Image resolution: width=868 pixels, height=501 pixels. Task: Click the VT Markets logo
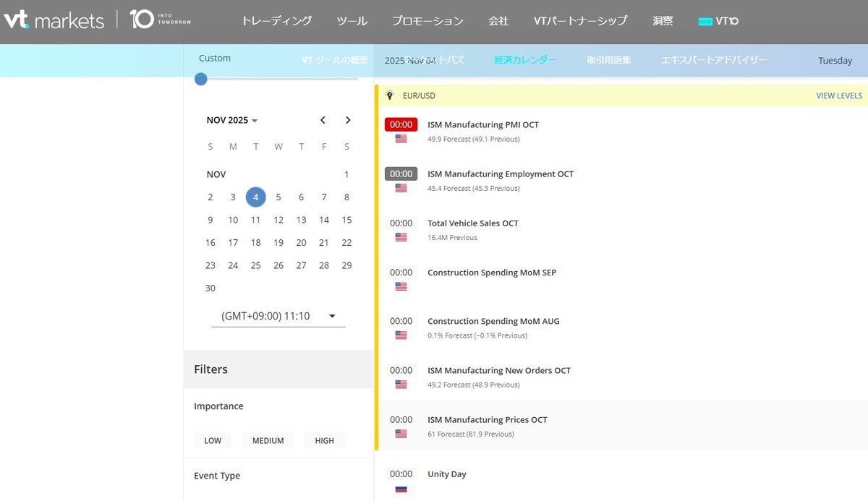coord(54,20)
